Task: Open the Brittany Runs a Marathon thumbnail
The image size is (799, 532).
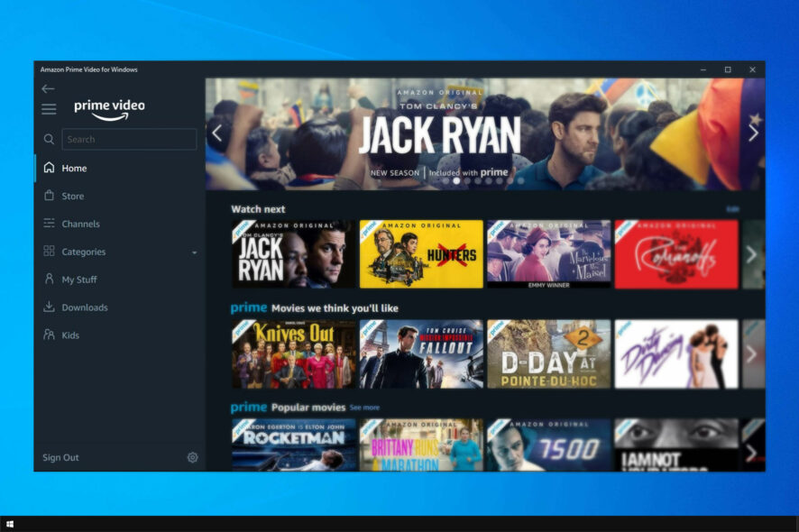Action: (421, 445)
